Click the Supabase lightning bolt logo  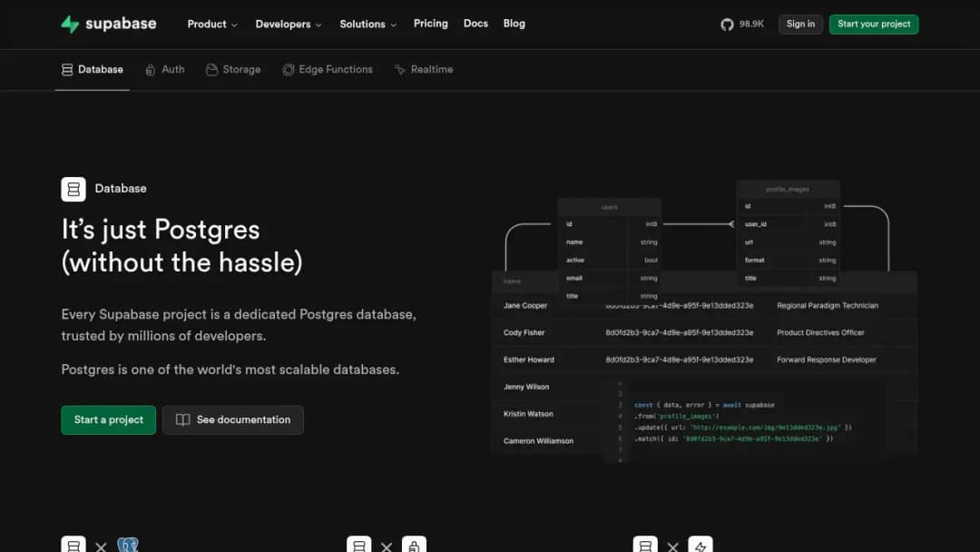[70, 25]
